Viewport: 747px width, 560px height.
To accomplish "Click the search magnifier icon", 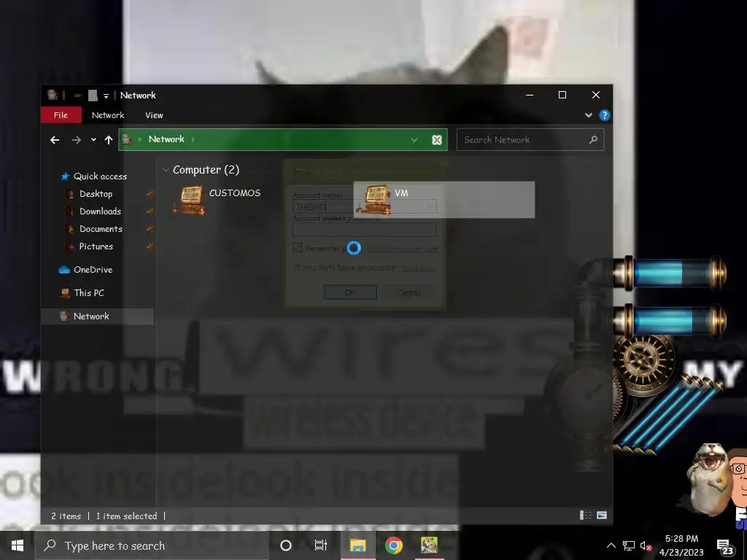I will (594, 140).
